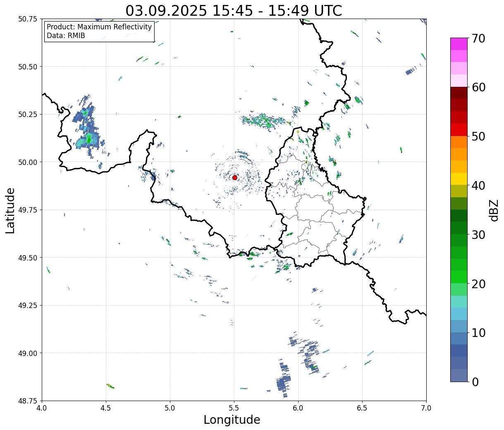This screenshot has height=430, width=504.
Task: Click the yellow colorbar swatch just above 40
Action: [x=459, y=179]
